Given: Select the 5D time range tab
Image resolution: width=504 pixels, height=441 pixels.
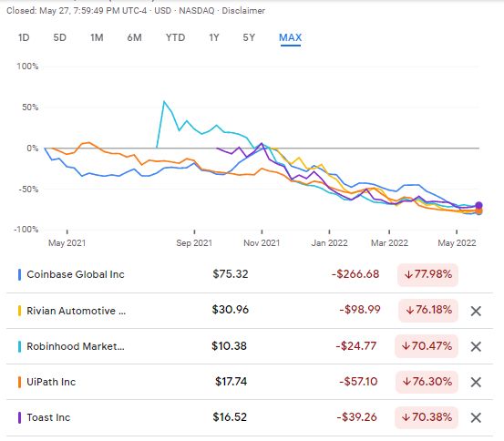Looking at the screenshot, I should pos(60,37).
